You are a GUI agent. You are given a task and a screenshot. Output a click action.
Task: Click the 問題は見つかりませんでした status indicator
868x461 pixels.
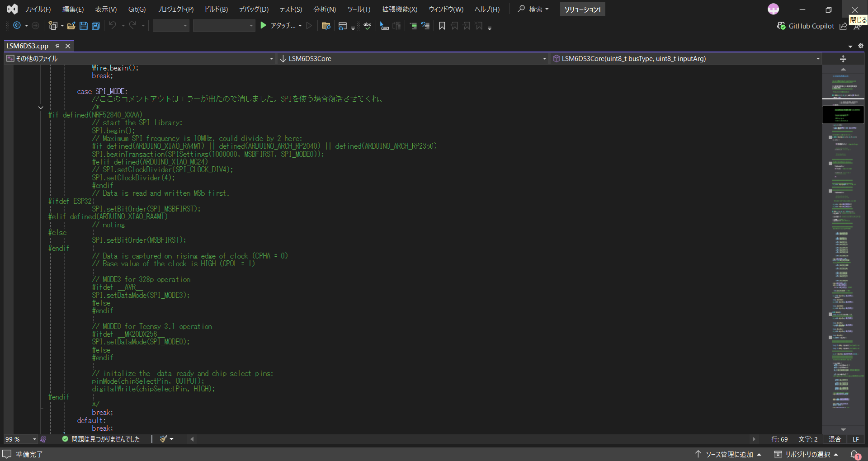[101, 439]
